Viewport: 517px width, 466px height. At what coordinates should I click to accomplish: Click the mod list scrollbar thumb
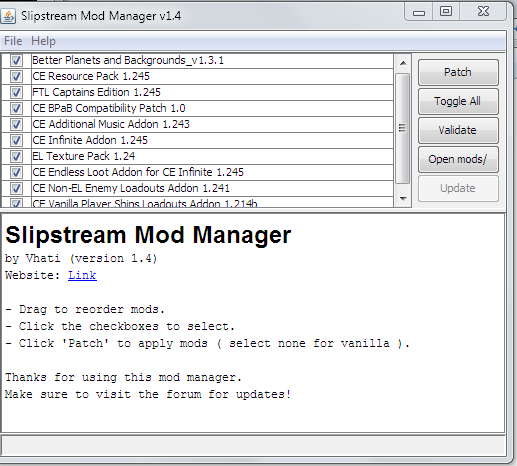(403, 128)
